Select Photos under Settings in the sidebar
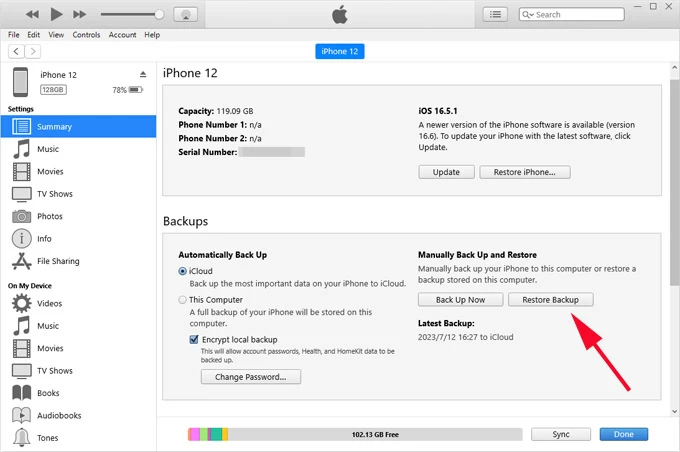Screen dimensions: 680x452 pos(49,216)
